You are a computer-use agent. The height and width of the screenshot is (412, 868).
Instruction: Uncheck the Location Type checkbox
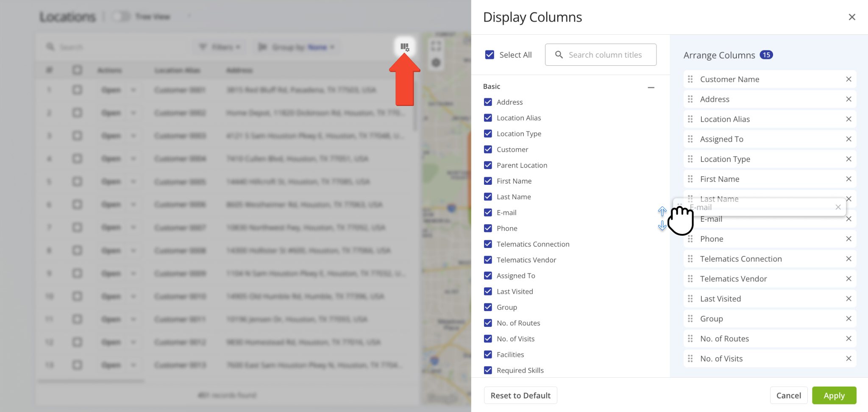(488, 134)
